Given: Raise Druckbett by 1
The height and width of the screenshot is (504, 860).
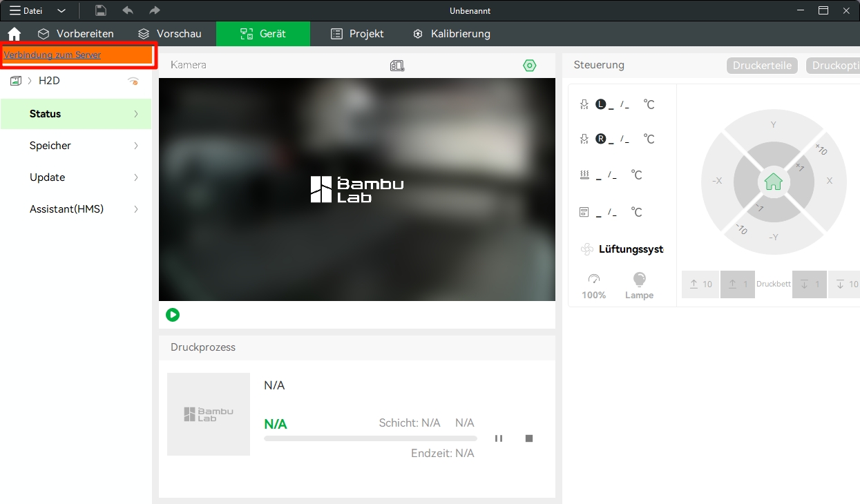Looking at the screenshot, I should click(x=738, y=284).
